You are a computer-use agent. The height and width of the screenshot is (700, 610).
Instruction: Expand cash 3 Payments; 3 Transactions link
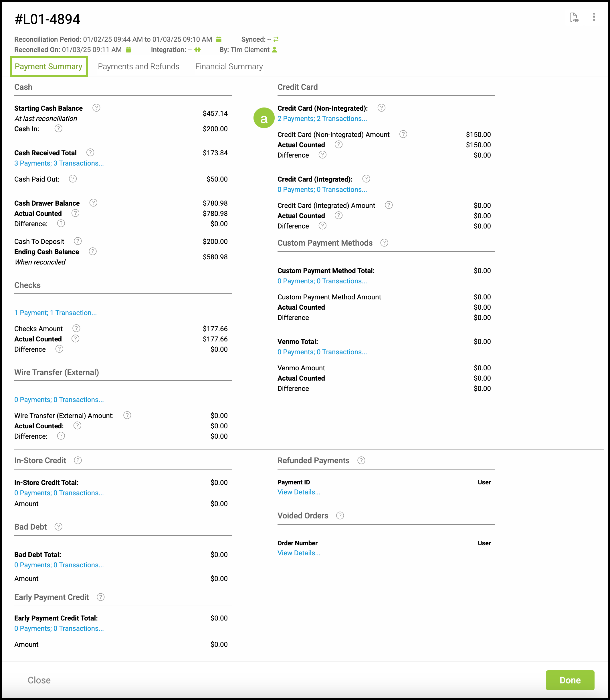pyautogui.click(x=59, y=163)
